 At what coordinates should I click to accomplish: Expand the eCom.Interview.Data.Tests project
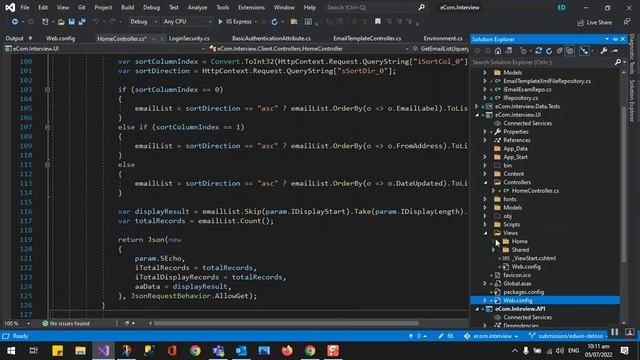[476, 107]
